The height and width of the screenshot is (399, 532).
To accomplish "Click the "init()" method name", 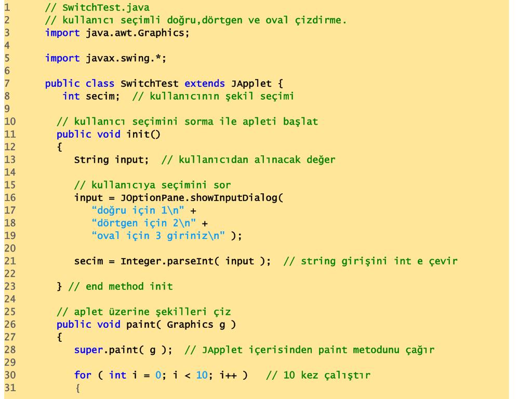I will point(143,135).
